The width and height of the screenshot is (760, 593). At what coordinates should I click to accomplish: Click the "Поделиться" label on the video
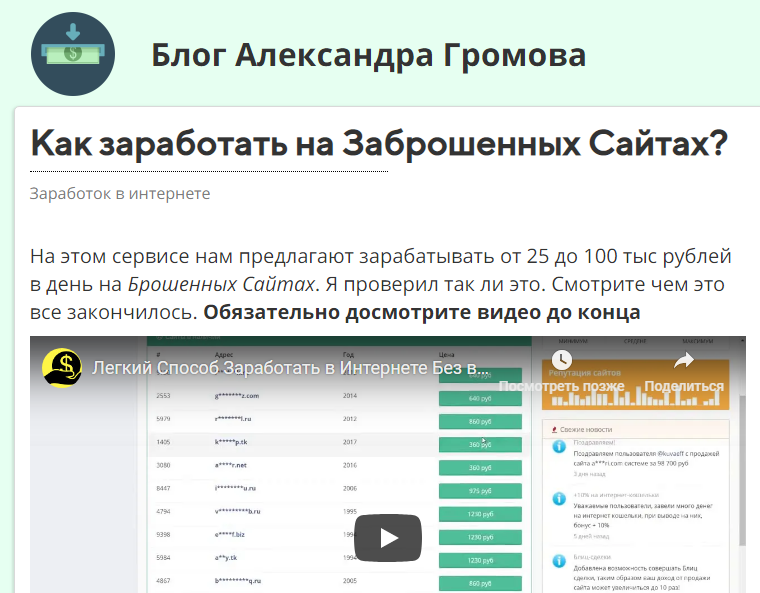tap(684, 386)
